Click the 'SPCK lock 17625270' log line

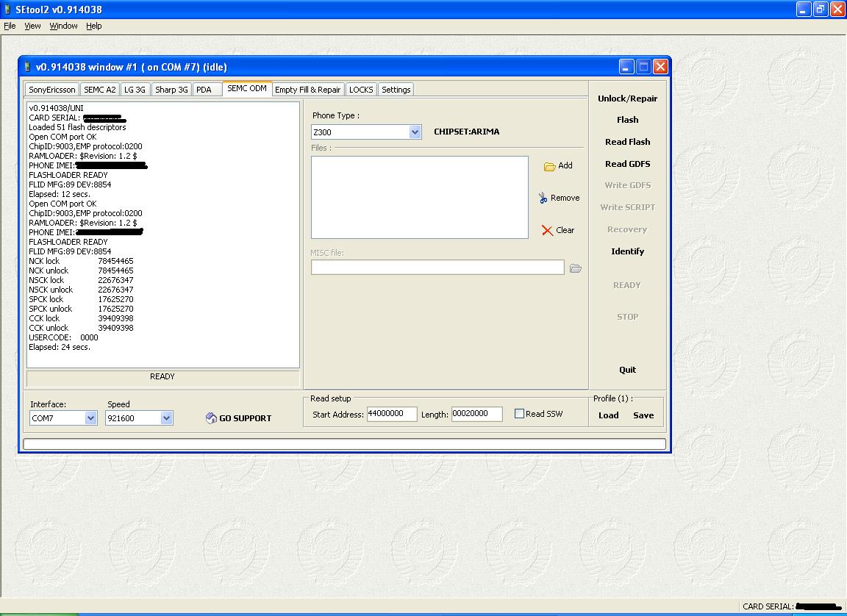click(x=81, y=300)
